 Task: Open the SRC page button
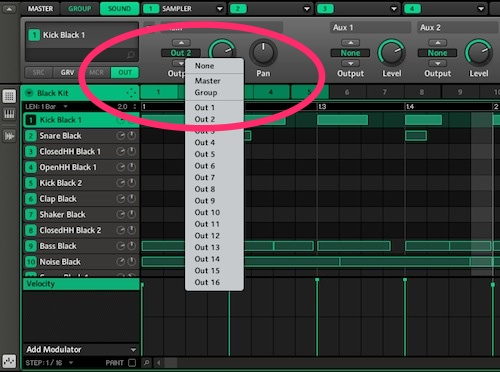pos(38,73)
